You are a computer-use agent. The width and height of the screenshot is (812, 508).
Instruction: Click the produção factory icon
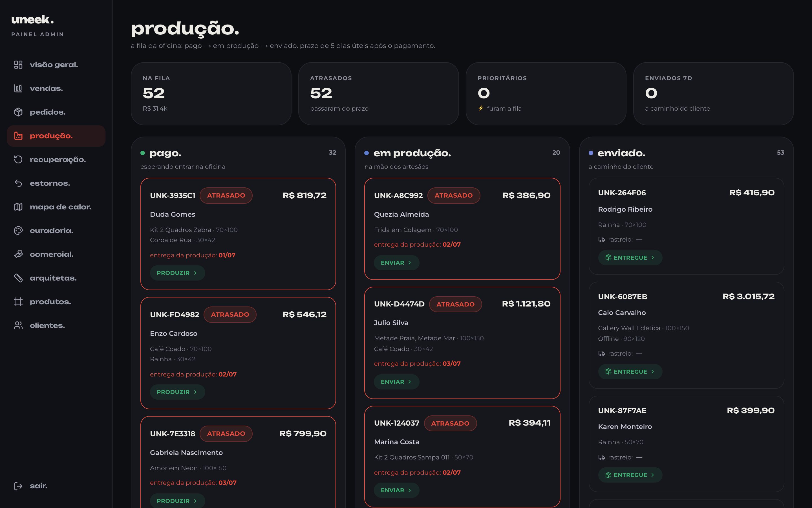pos(18,136)
